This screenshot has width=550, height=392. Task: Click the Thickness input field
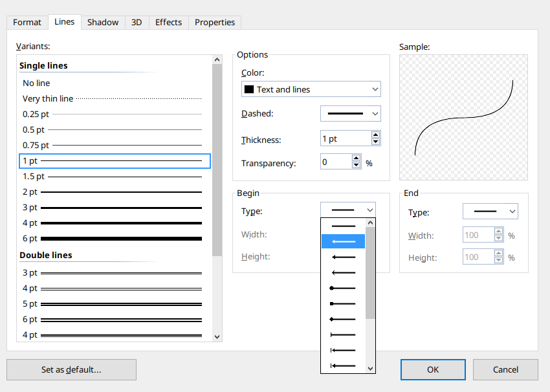(345, 139)
